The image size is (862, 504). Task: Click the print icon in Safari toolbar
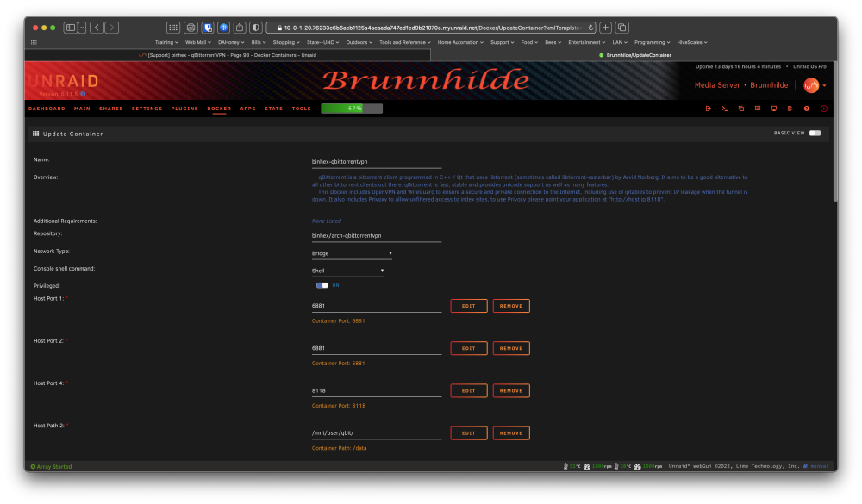click(x=191, y=28)
